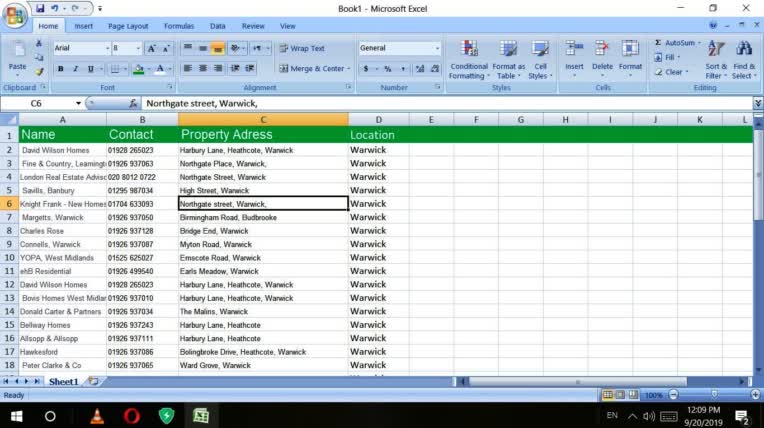Viewport: 764px width, 428px height.
Task: Open Conditional Formatting
Action: coord(469,61)
